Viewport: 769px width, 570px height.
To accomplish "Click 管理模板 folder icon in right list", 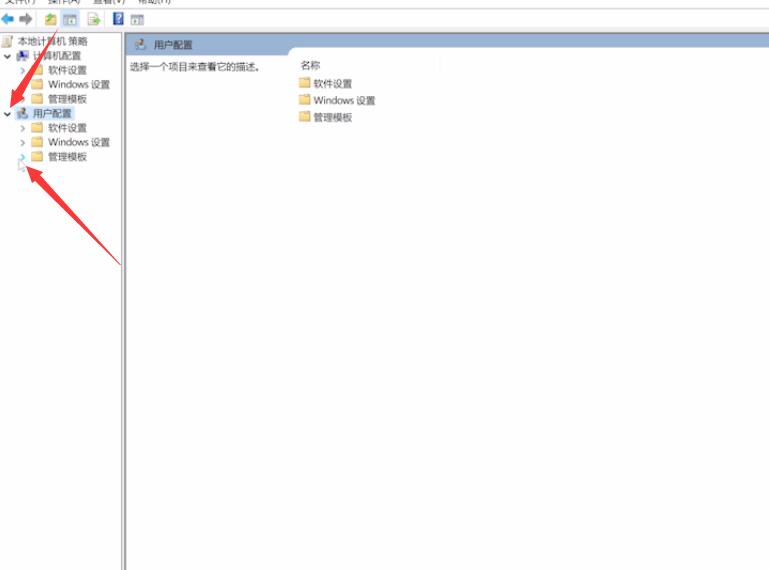I will pyautogui.click(x=305, y=116).
